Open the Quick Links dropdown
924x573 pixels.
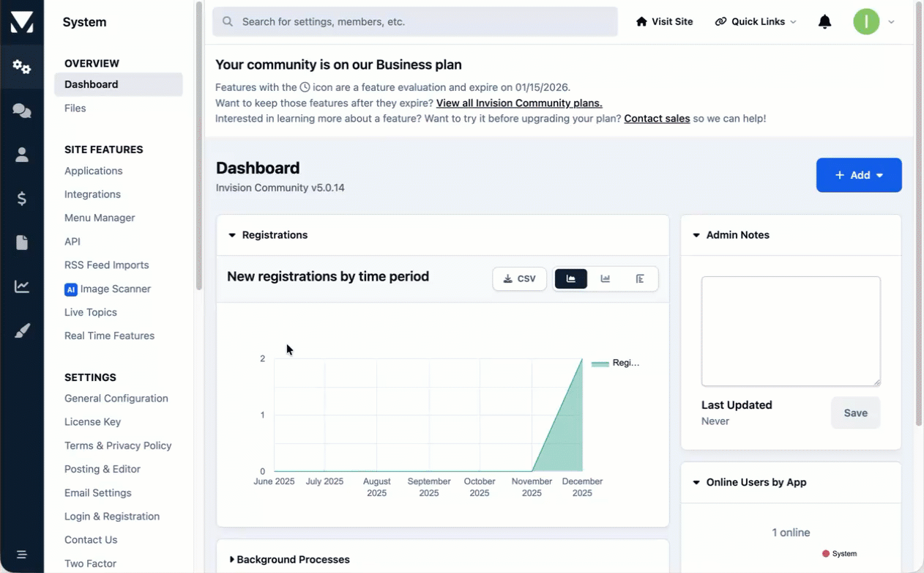pos(756,22)
